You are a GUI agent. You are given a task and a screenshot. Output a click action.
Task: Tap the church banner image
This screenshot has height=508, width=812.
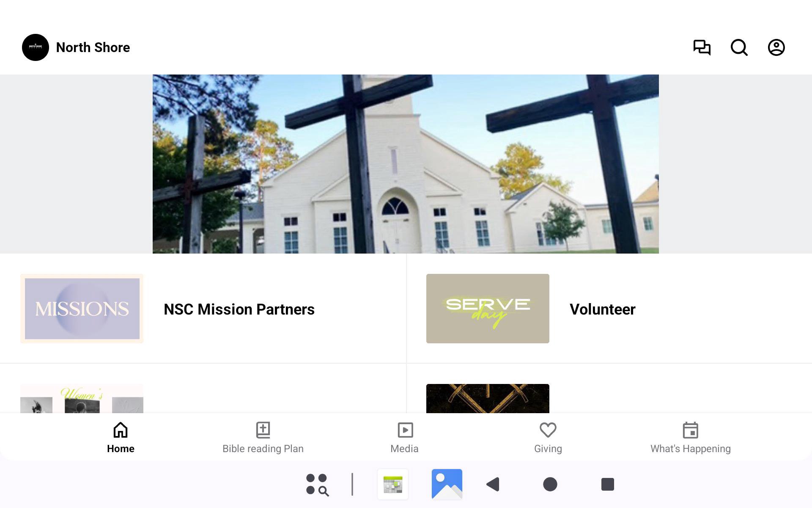click(406, 164)
